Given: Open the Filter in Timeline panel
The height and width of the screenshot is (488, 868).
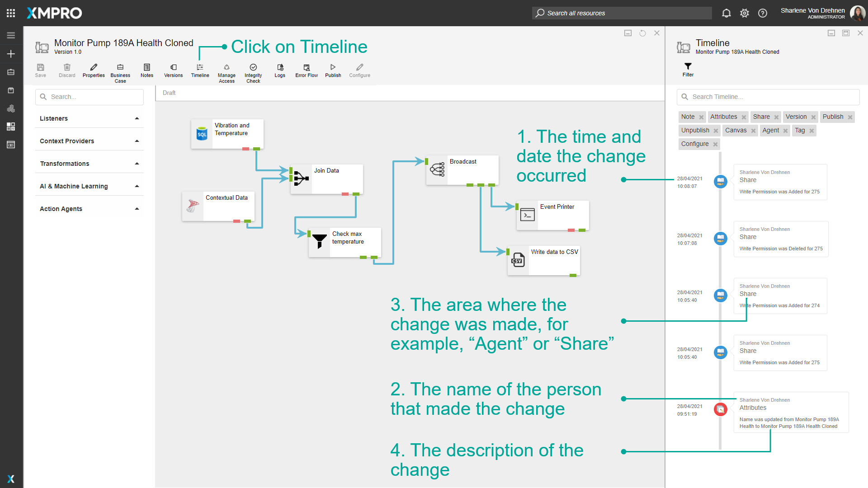Looking at the screenshot, I should click(688, 70).
